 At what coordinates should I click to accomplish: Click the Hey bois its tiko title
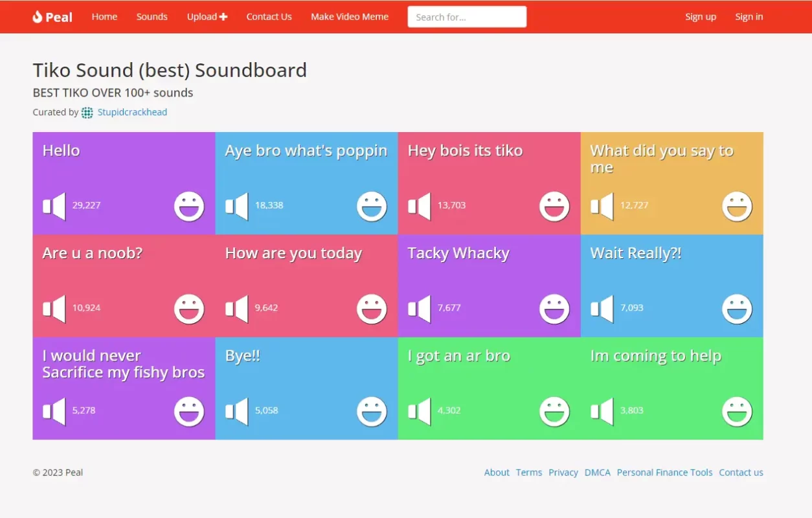coord(465,151)
